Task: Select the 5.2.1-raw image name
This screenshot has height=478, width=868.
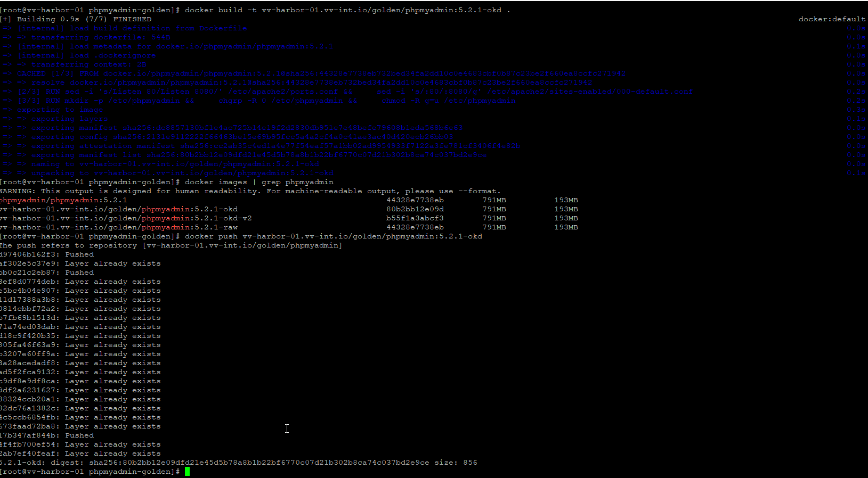Action: [119, 227]
